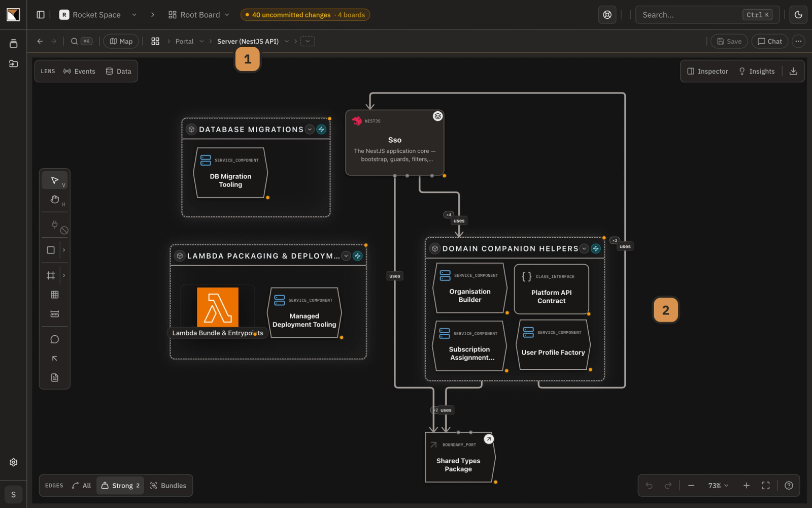Open settings gear in sidebar
The height and width of the screenshot is (508, 812).
pos(13,462)
